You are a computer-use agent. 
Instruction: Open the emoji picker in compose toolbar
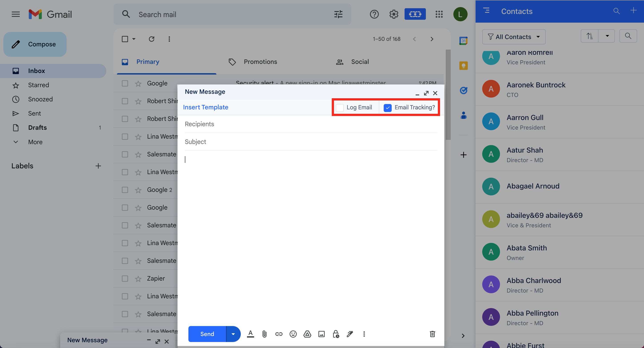pos(293,334)
